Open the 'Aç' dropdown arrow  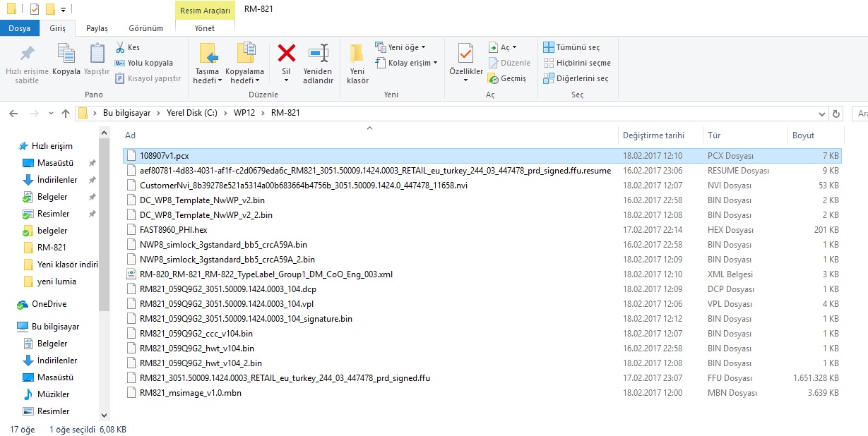pos(514,47)
